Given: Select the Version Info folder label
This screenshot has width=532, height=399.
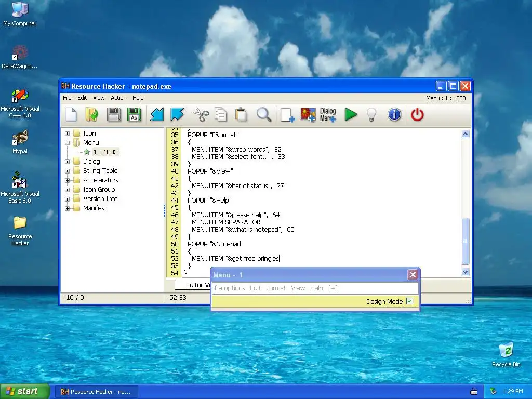Looking at the screenshot, I should click(x=100, y=199).
